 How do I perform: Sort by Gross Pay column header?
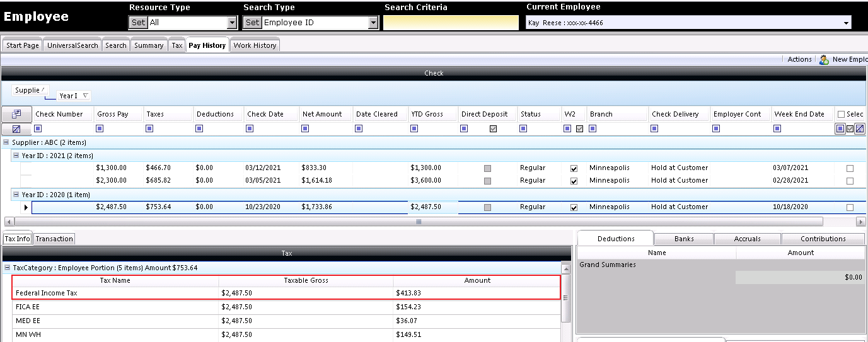119,114
